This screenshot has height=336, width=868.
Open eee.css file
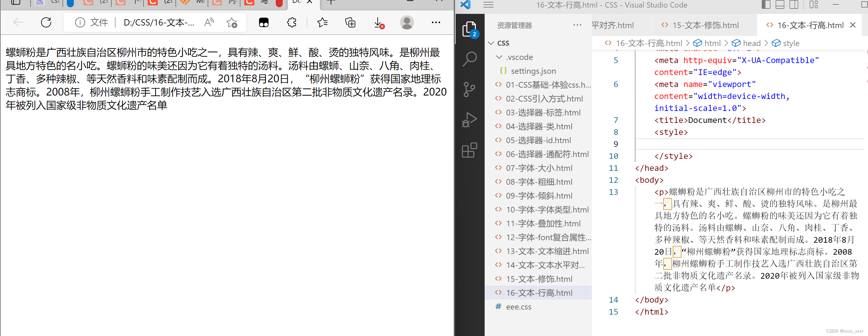point(538,307)
